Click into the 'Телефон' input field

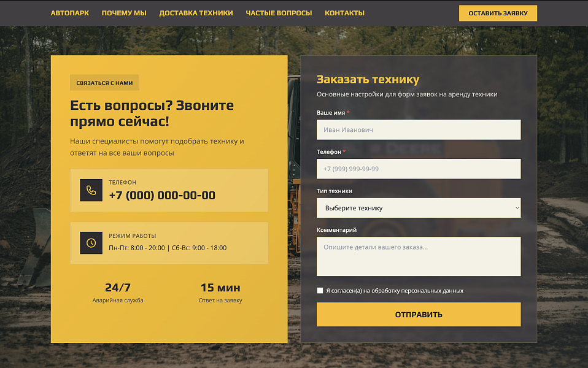(x=418, y=169)
